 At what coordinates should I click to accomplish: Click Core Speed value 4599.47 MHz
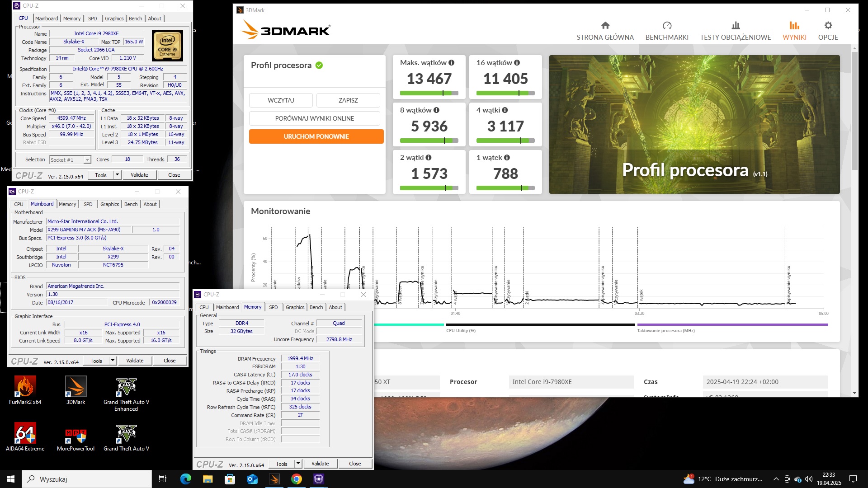point(71,118)
